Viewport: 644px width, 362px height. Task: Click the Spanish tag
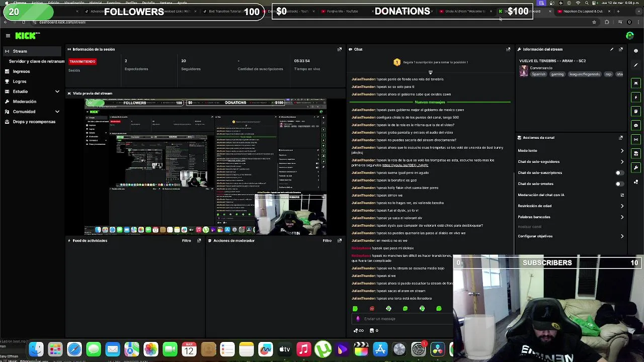[538, 74]
